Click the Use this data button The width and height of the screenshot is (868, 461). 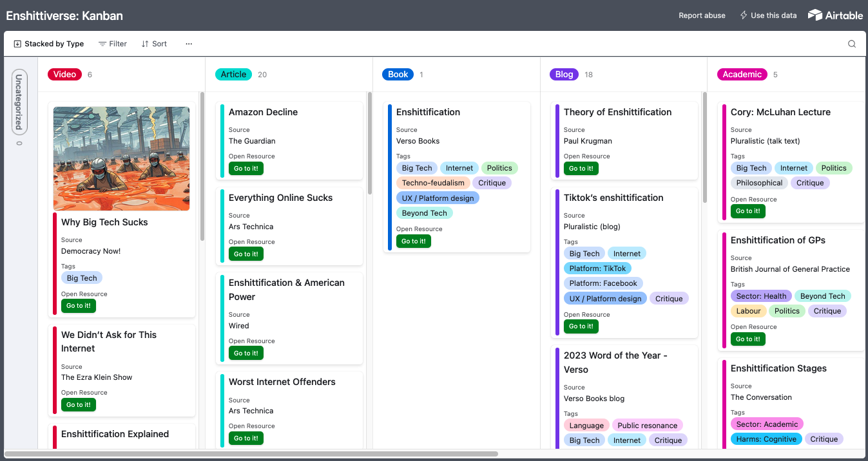coord(768,15)
